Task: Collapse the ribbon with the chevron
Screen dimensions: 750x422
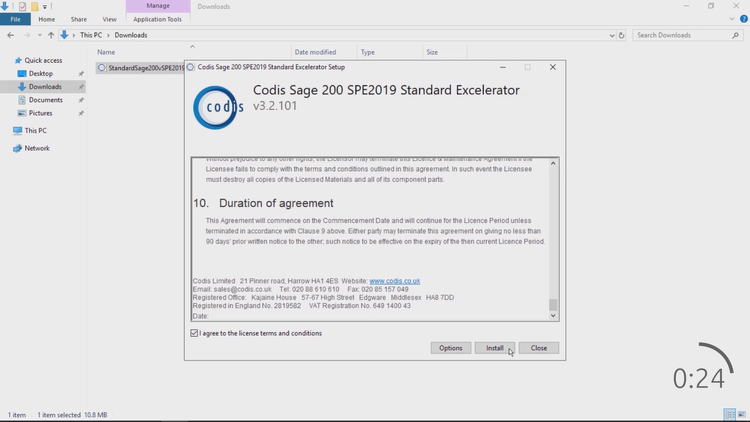Action: (x=732, y=19)
